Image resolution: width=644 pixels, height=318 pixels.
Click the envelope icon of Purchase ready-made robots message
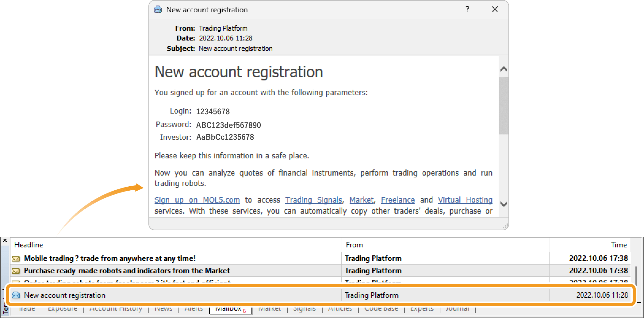(16, 271)
